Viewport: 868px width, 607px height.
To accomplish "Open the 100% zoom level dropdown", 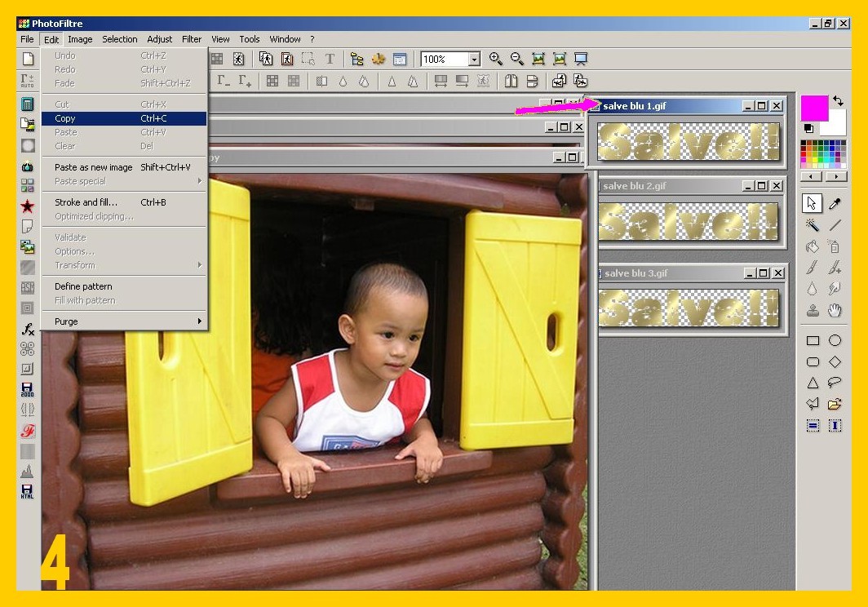I will [x=474, y=60].
